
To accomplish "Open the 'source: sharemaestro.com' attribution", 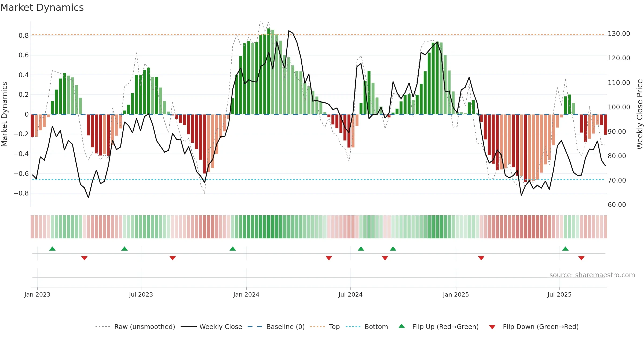I will [592, 275].
